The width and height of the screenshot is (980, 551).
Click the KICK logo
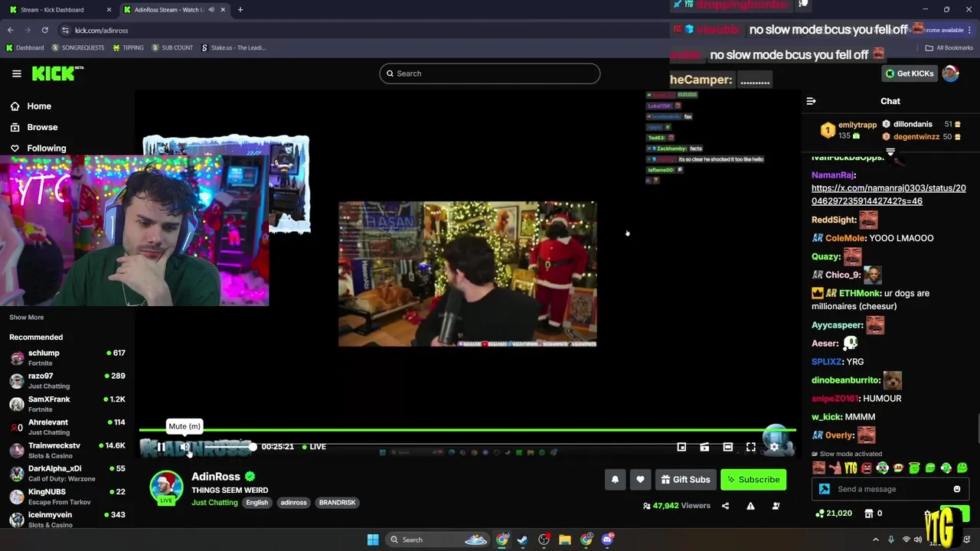point(57,73)
